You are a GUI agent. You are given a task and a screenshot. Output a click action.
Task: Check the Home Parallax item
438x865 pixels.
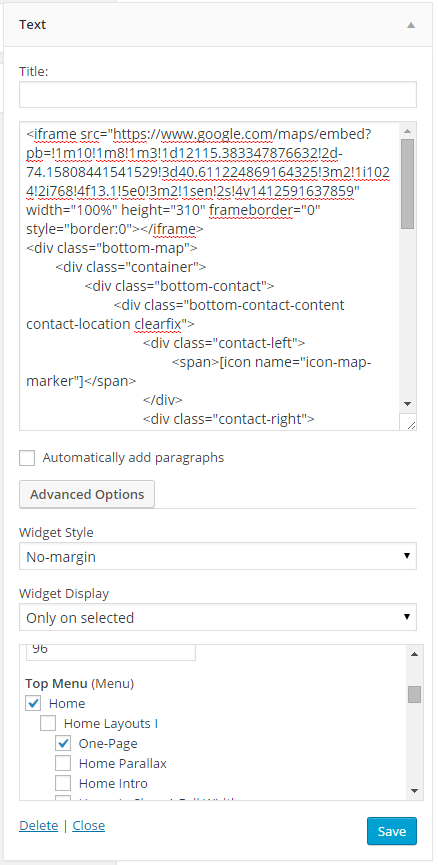(x=63, y=763)
